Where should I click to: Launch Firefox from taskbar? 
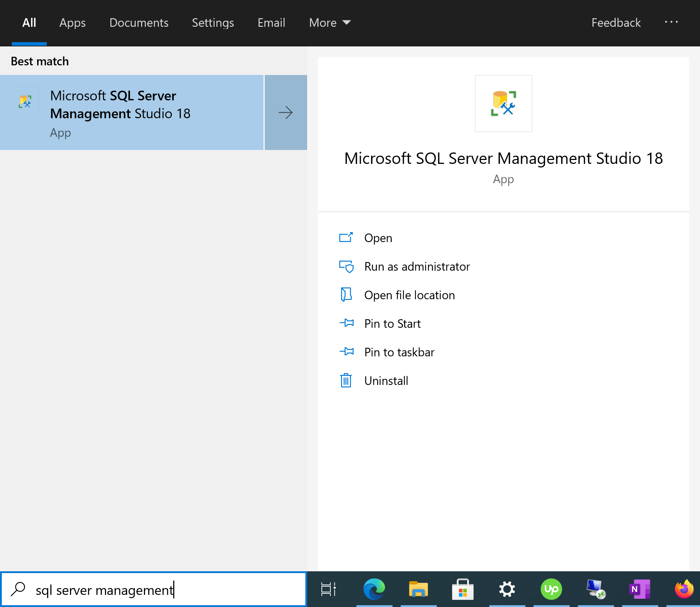(684, 589)
